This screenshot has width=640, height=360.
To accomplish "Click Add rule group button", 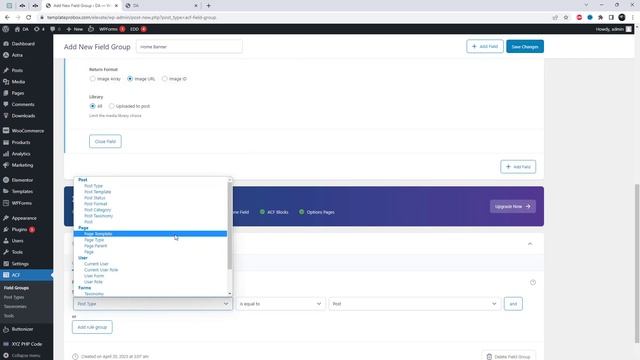I will (x=92, y=327).
